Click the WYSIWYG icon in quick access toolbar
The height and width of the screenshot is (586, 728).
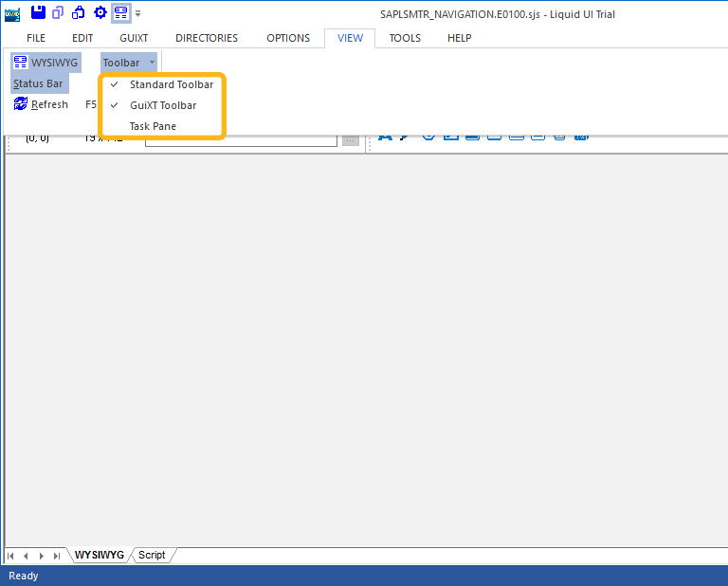tap(120, 12)
